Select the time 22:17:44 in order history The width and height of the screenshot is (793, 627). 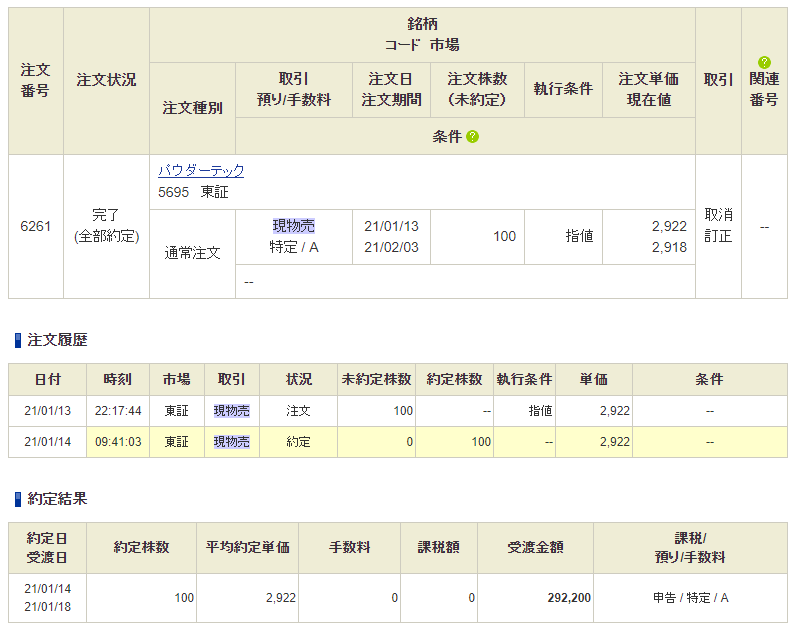point(118,411)
